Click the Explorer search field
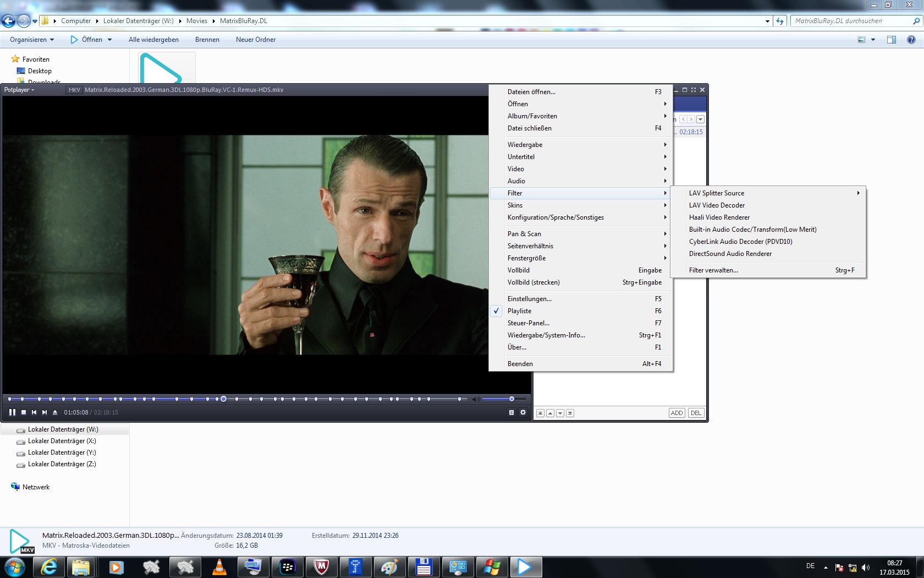 pos(856,21)
